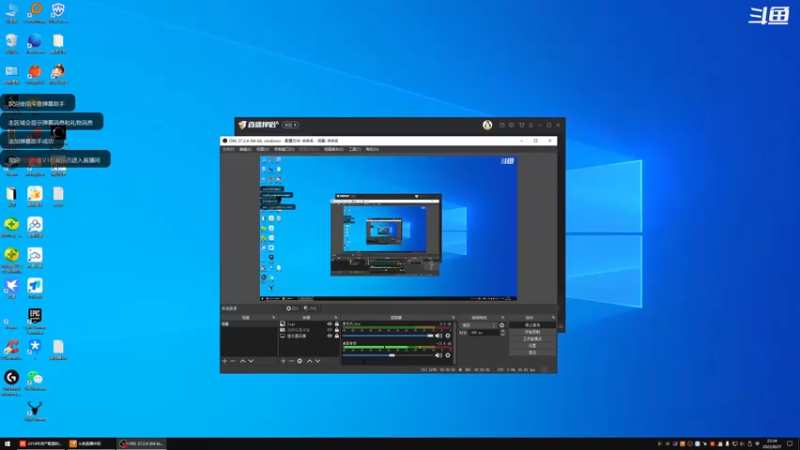800x450 pixels.
Task: Toggle visibility of display capture source
Action: click(x=330, y=336)
